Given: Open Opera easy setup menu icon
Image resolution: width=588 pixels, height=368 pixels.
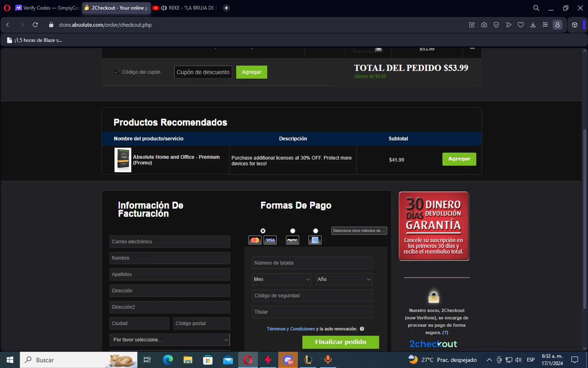Looking at the screenshot, I should click(545, 25).
